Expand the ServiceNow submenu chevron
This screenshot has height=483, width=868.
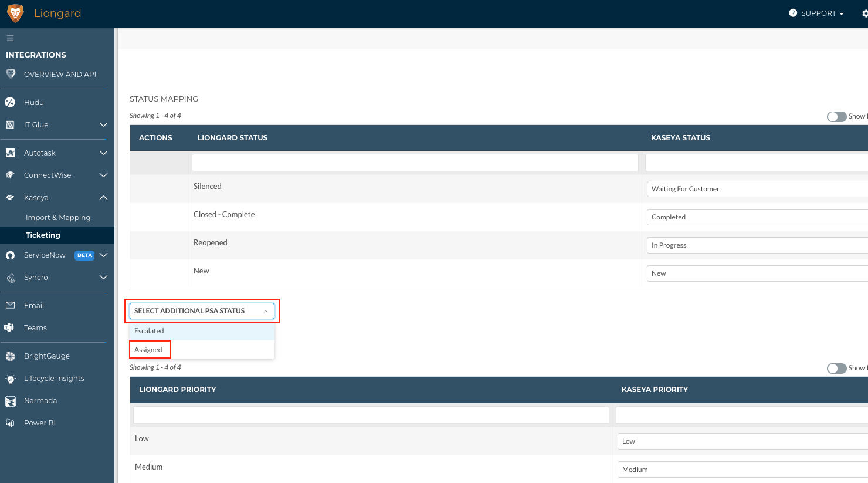tap(103, 255)
